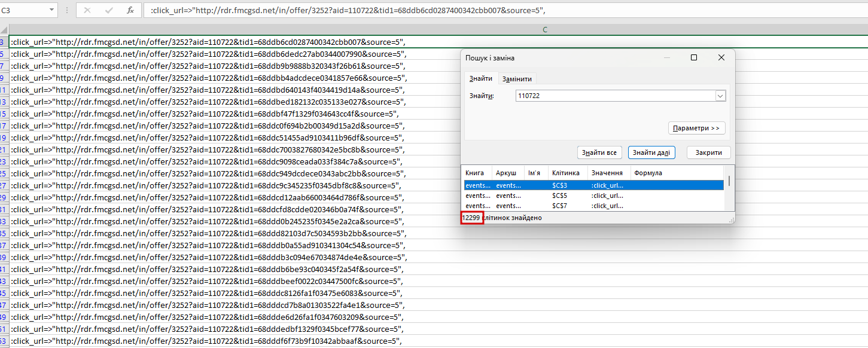Viewport: 868px width, 348px height.
Task: Select cell with tid1=68ddc51455ad9103411b96df
Action: tap(438, 138)
